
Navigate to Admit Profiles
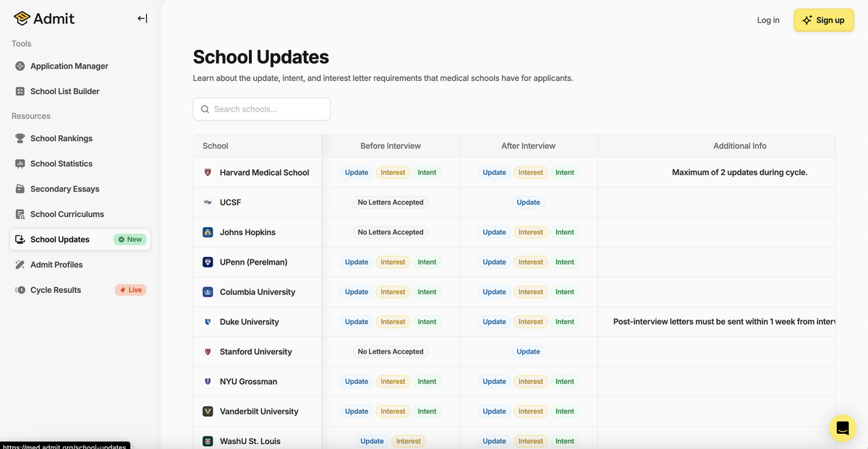click(x=56, y=265)
